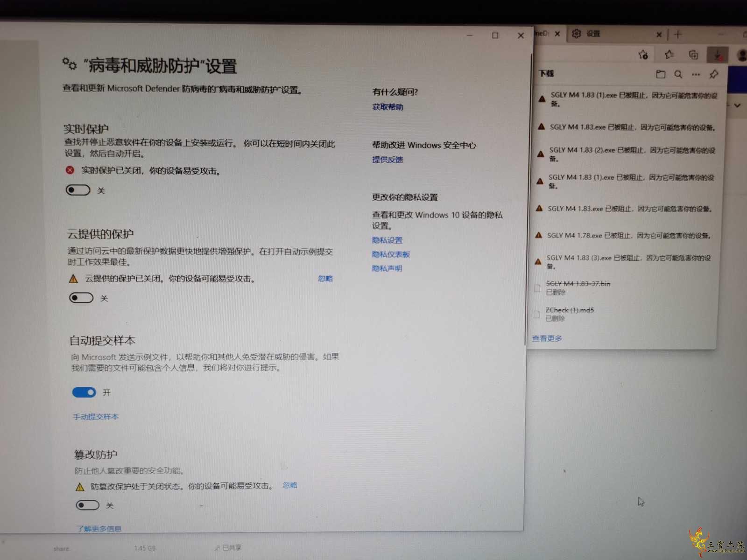Expand the chevron dropdown right of downloads panel
747x560 pixels.
click(737, 105)
